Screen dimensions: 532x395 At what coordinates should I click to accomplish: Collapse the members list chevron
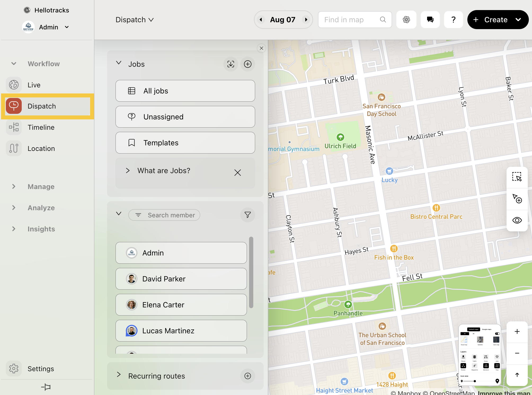(119, 214)
